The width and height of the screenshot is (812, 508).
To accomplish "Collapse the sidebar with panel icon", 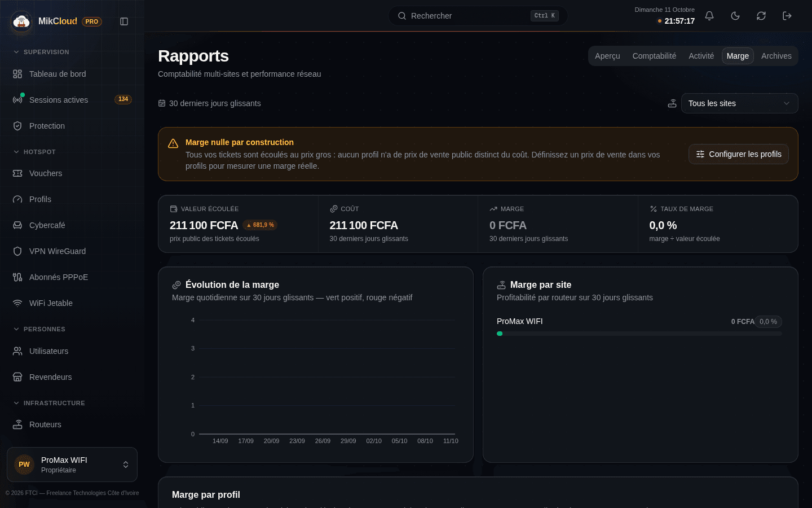I will pos(124,21).
